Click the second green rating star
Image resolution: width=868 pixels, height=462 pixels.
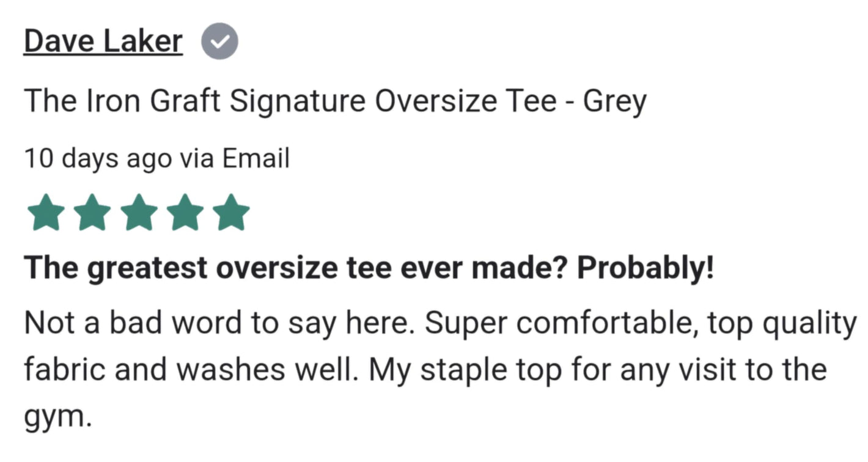tap(92, 212)
